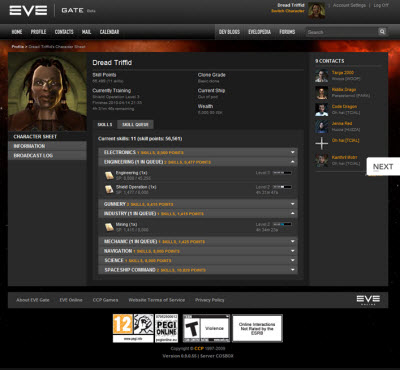Screen dimensions: 400x370
Task: Click Dread Triffid's large character portrait
Action: click(47, 92)
